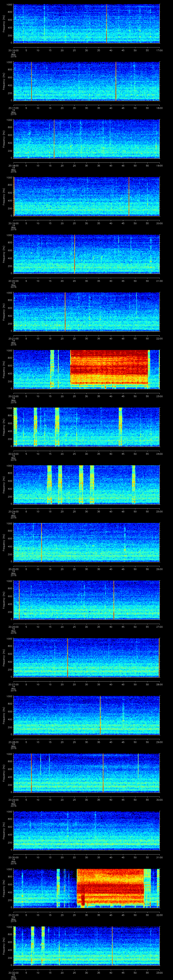Click the 23:00 end time axis label
Screen dimensions: 173x980
pyautogui.click(x=159, y=396)
